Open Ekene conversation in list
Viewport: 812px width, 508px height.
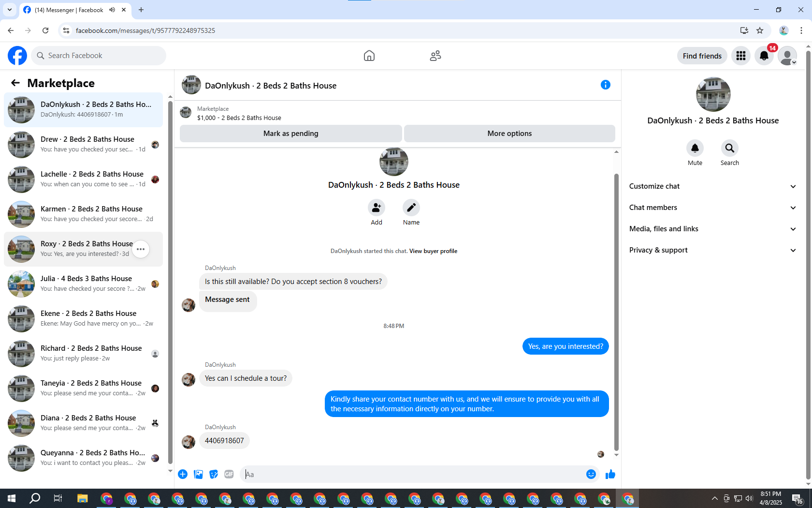83,319
